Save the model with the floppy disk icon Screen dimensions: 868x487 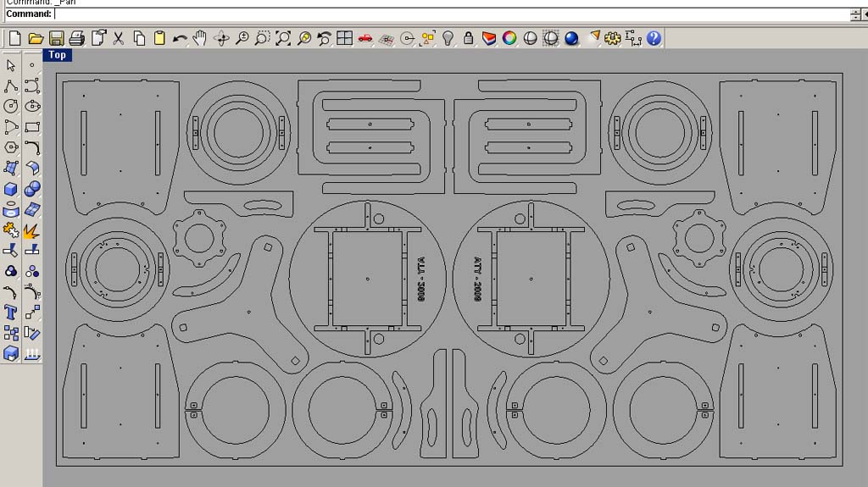coord(56,38)
